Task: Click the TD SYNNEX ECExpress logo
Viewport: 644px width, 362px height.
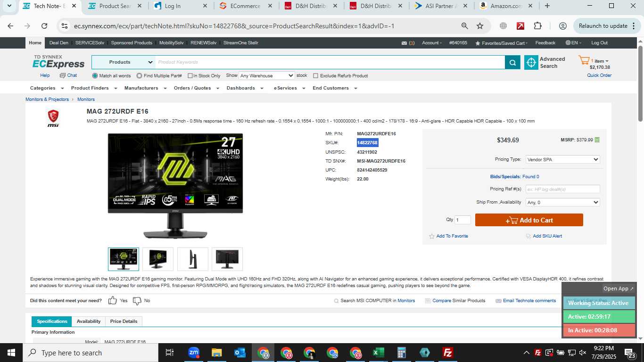Action: 58,62
